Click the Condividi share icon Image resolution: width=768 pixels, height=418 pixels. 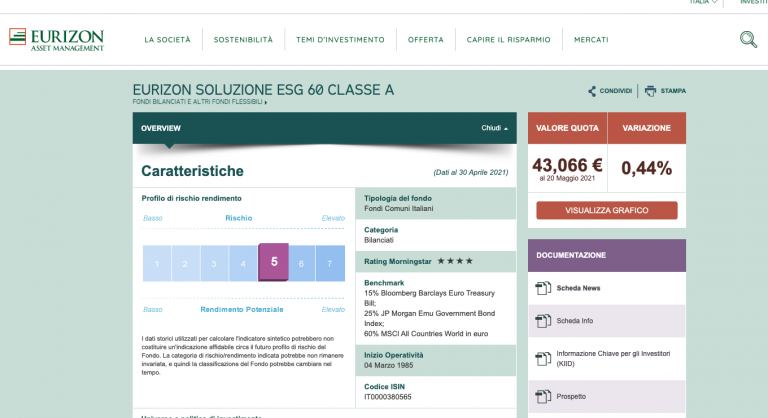click(x=592, y=91)
